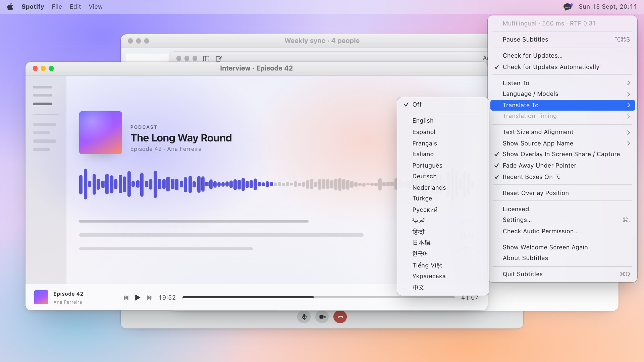Open the Edit menu
Viewport: 644px width, 362px height.
[x=75, y=7]
